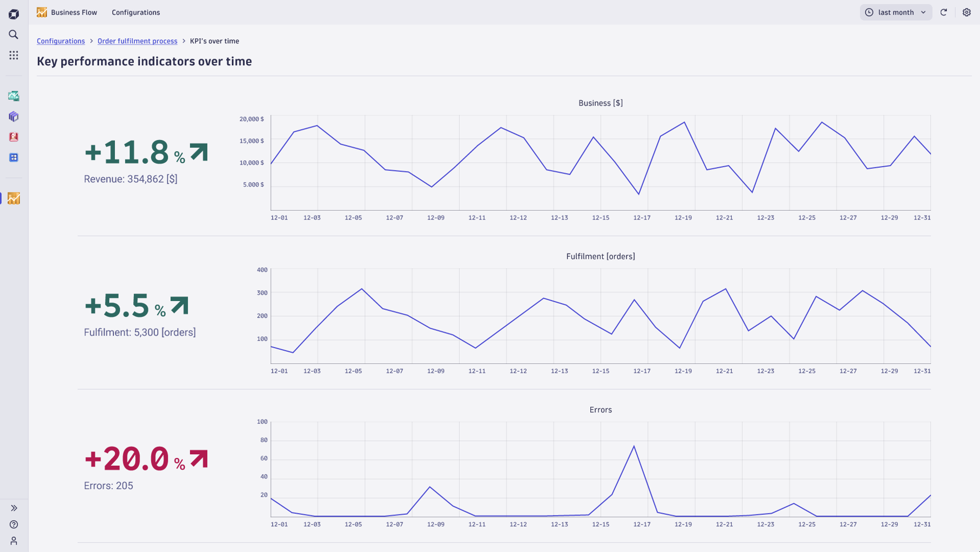Screen dimensions: 980x552
Task: Click the +11.8 % revenue change value
Action: (135, 152)
